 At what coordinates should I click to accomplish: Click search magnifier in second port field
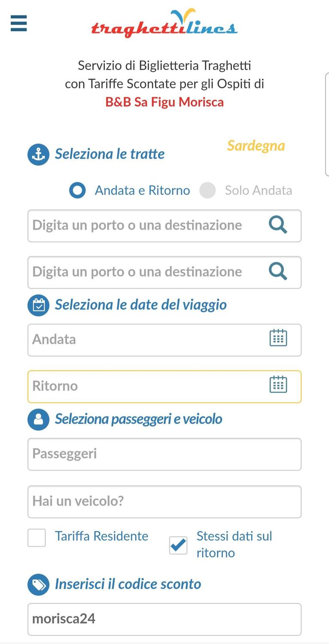pyautogui.click(x=278, y=271)
